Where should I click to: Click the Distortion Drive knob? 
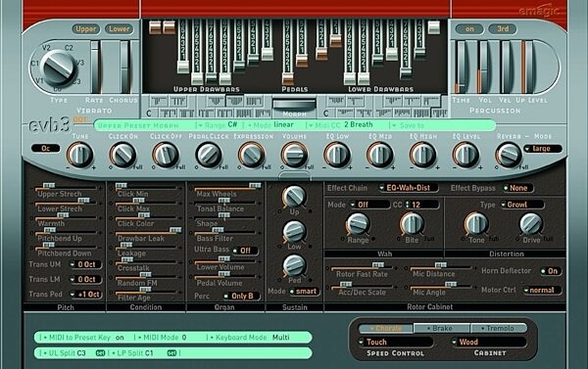[x=531, y=224]
